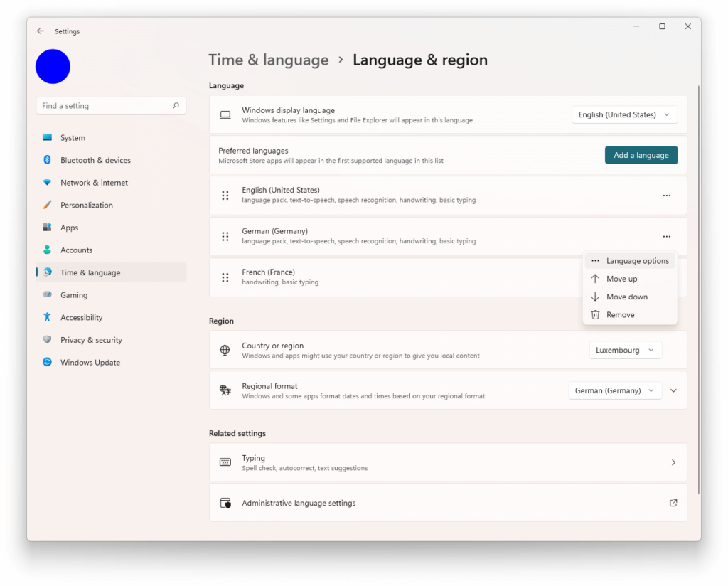
Task: Open three-dots menu for English (United States)
Action: click(x=667, y=196)
